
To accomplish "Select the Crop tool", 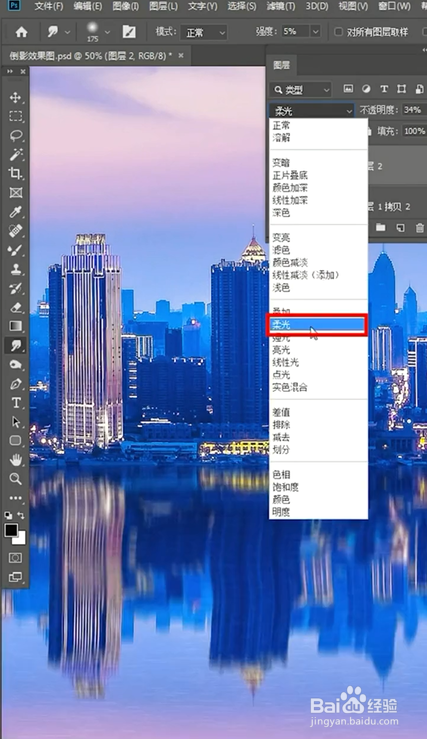I will 16,173.
